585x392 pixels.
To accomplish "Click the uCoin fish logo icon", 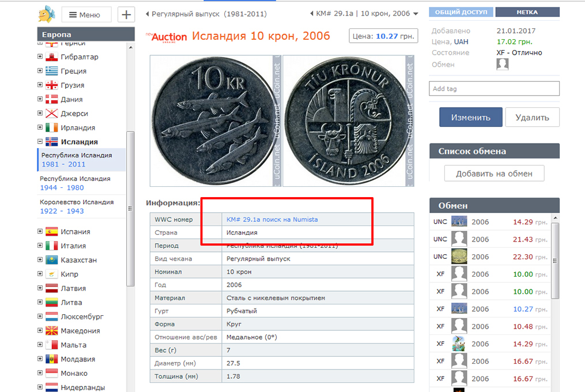I will [47, 14].
